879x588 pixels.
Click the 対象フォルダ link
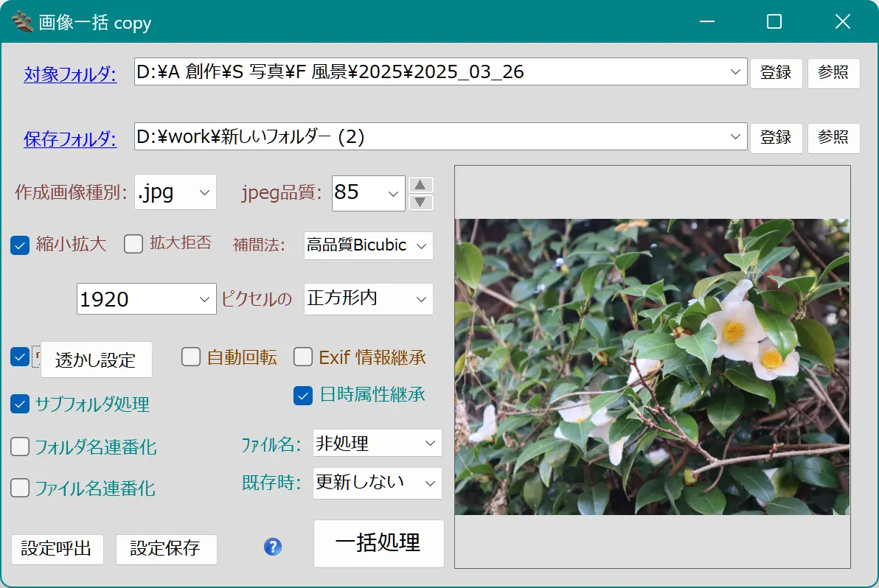(x=70, y=74)
